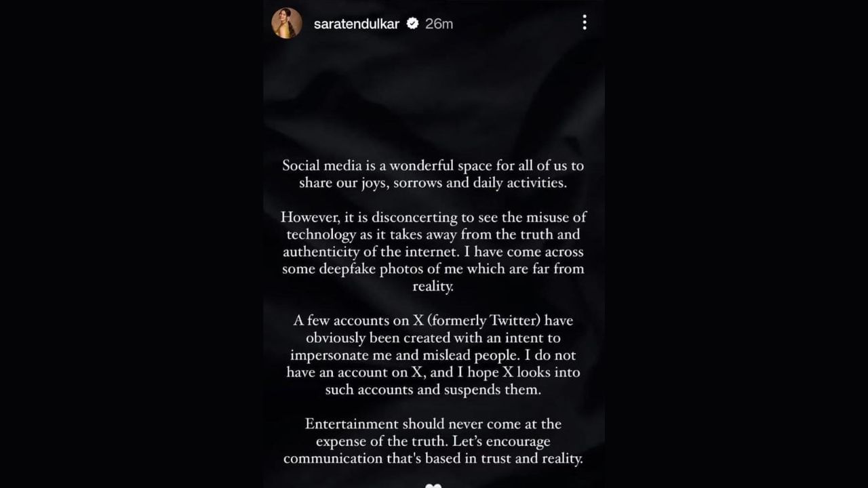Screen dimensions: 868x488
Task: Open the story poster's profile picture
Action: [286, 24]
